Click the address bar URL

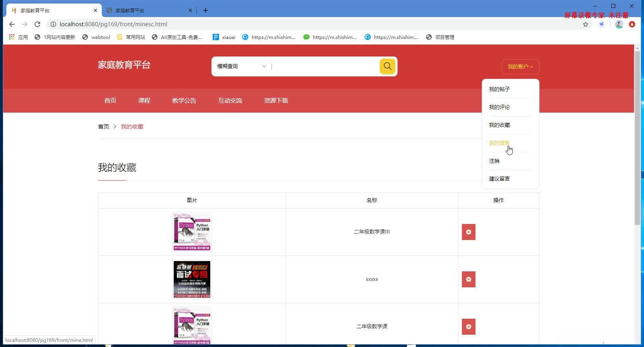click(113, 24)
